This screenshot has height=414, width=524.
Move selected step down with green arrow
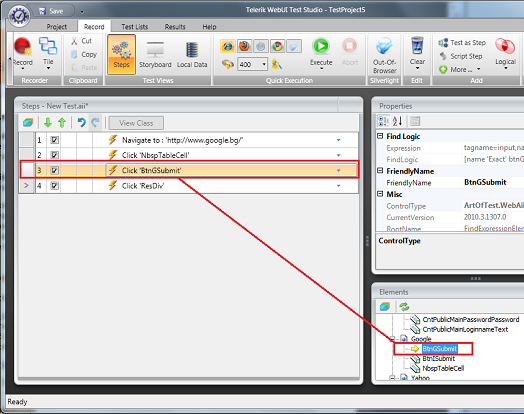(48, 123)
